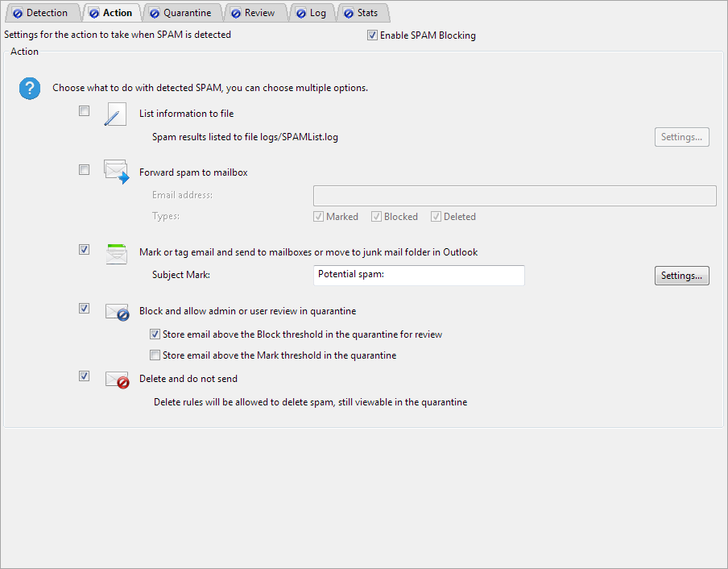Click the pen and paper list-to-file icon
728x569 pixels.
point(116,115)
